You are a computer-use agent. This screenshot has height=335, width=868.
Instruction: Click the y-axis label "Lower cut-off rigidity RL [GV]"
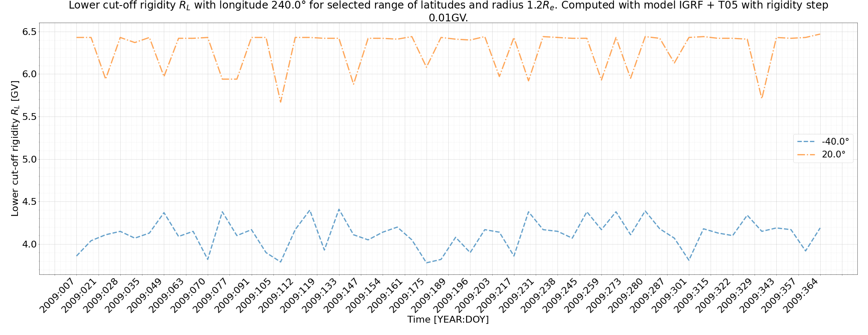15,149
